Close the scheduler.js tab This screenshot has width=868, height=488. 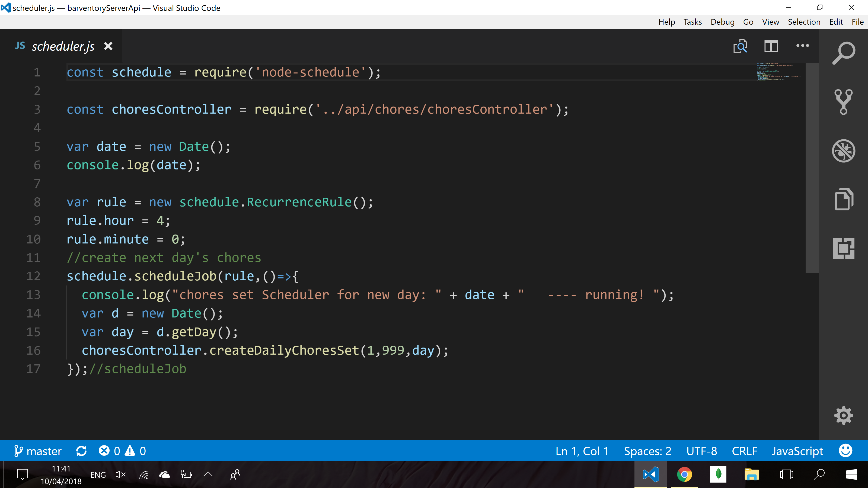[108, 46]
